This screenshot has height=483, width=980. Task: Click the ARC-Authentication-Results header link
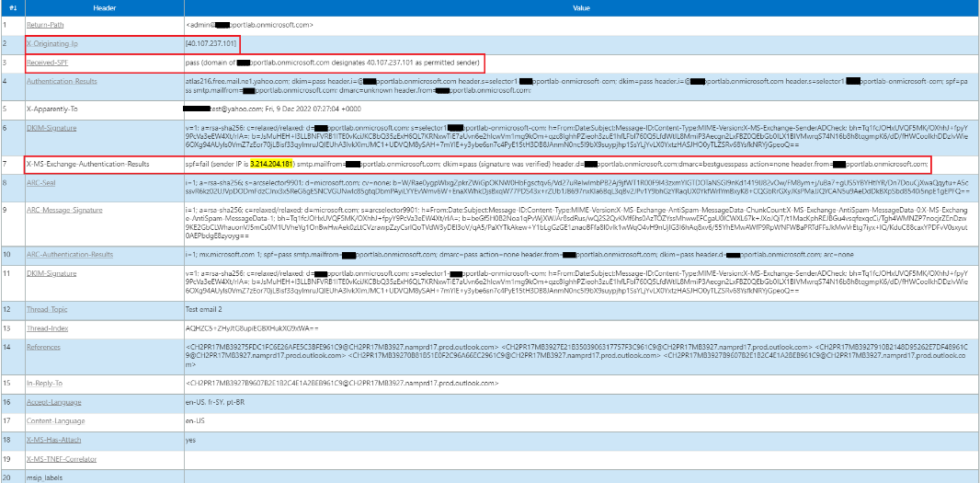click(x=70, y=255)
